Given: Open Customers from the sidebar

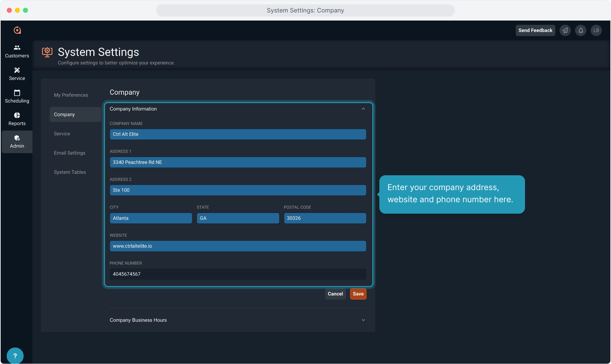Looking at the screenshot, I should pyautogui.click(x=17, y=51).
